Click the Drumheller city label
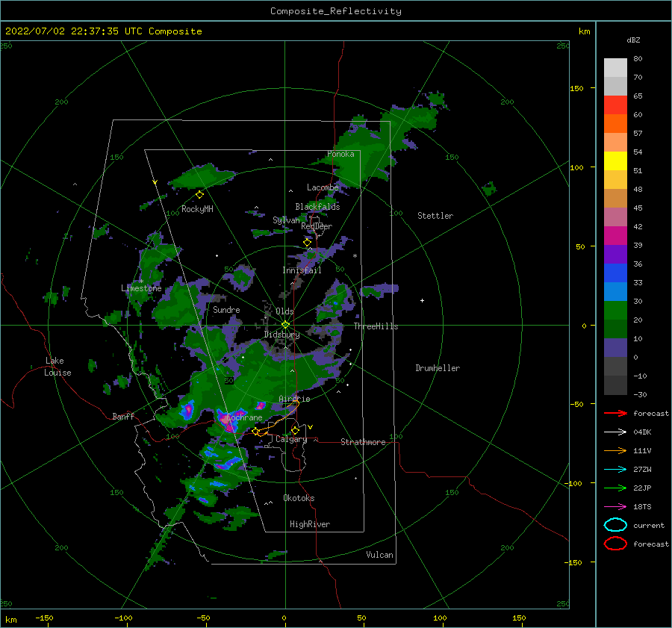The height and width of the screenshot is (628, 672). pos(438,368)
